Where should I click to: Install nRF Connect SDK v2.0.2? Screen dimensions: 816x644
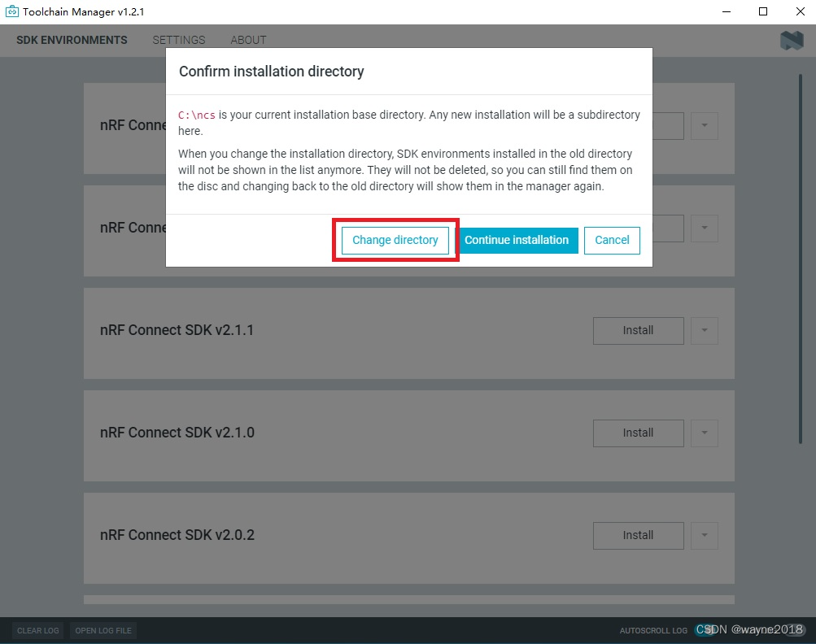click(638, 535)
